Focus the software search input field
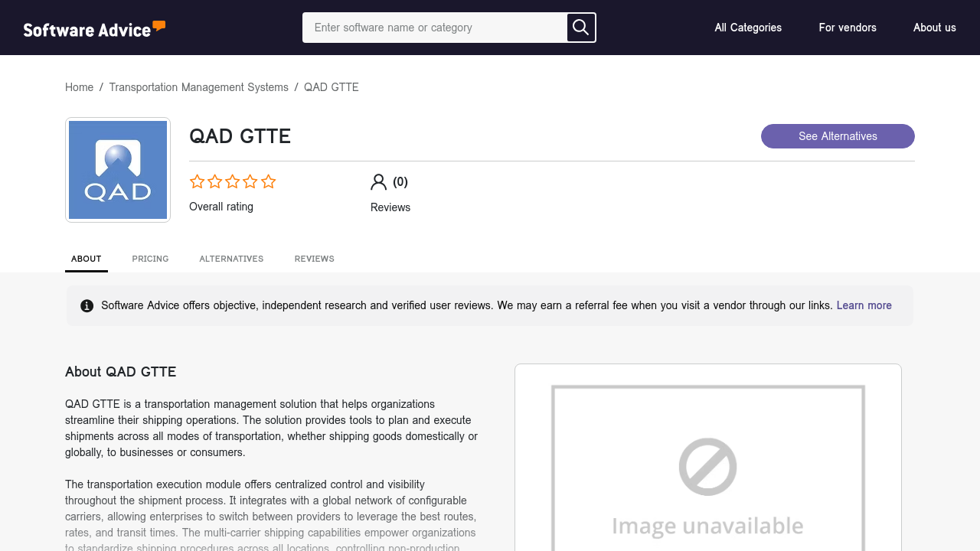 coord(435,28)
